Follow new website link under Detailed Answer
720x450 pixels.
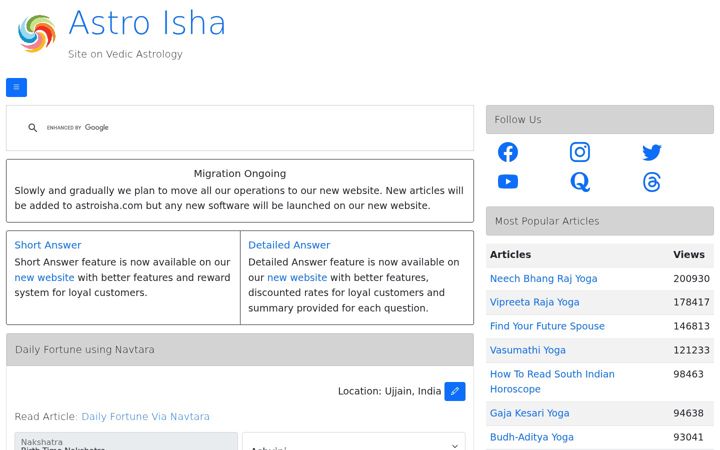point(297,277)
